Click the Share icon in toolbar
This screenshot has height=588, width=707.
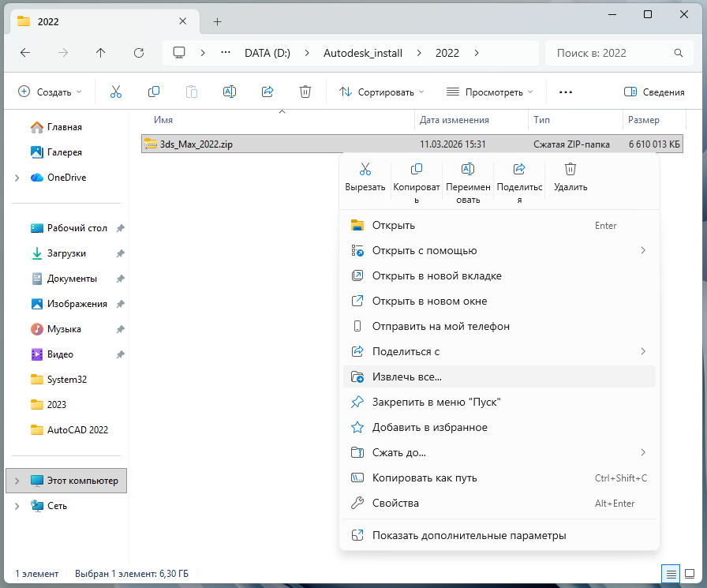[267, 92]
